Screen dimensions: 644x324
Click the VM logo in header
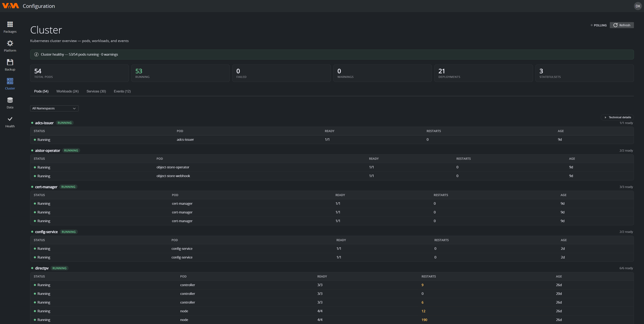click(11, 6)
